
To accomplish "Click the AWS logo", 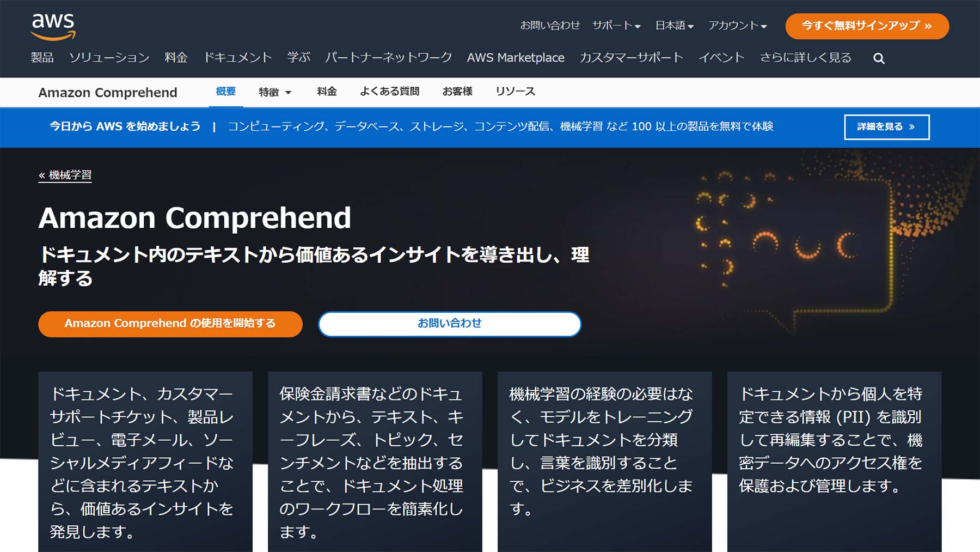I will [53, 26].
